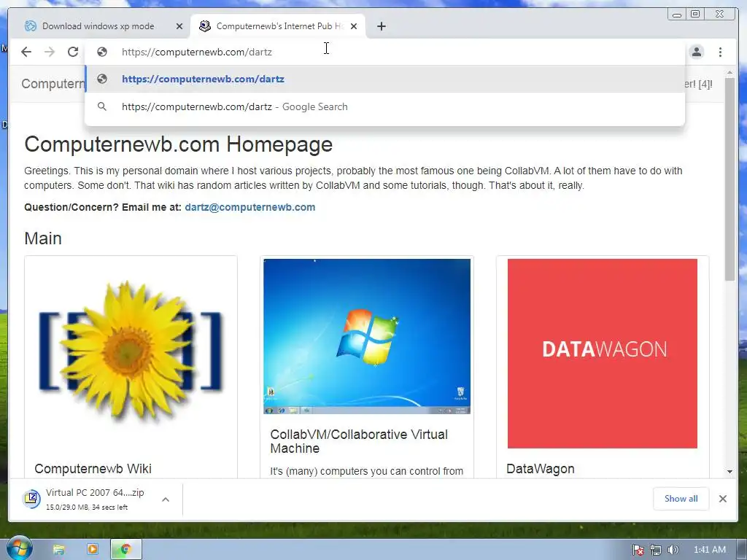This screenshot has width=747, height=560.
Task: Show all downloads
Action: click(681, 499)
